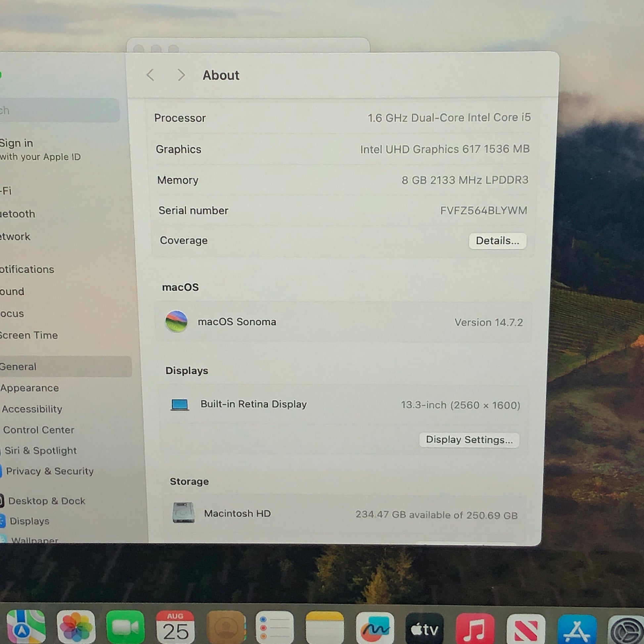Image resolution: width=644 pixels, height=644 pixels.
Task: Click the Version 14.7.2 text
Action: [x=489, y=322]
